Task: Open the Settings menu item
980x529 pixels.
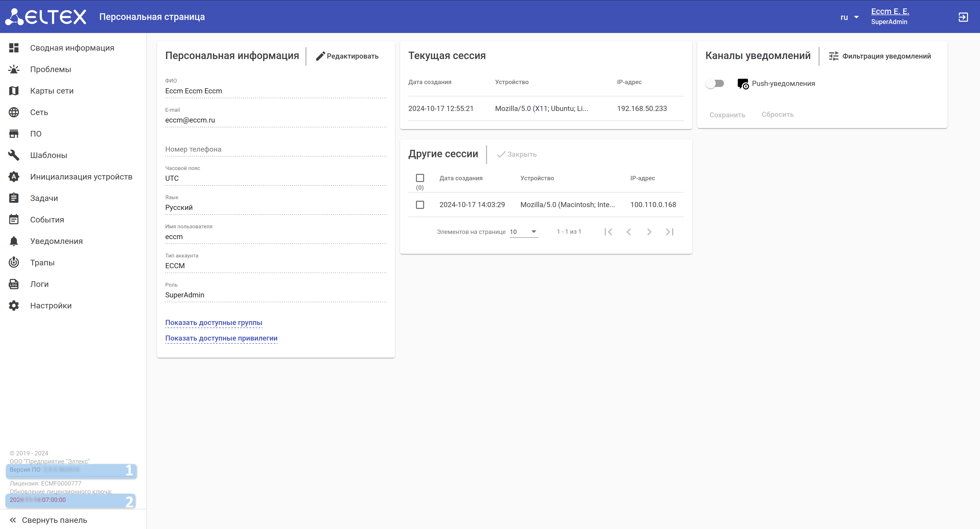Action: tap(51, 305)
